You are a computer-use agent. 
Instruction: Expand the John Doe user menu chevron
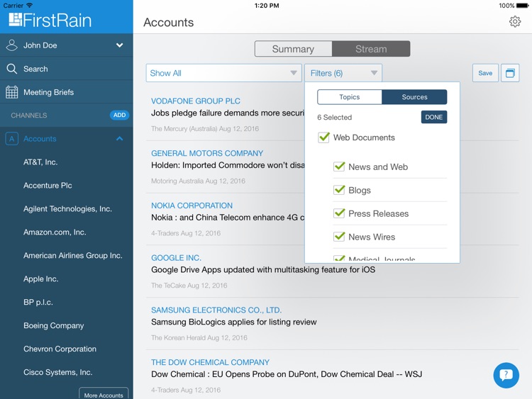[x=119, y=45]
